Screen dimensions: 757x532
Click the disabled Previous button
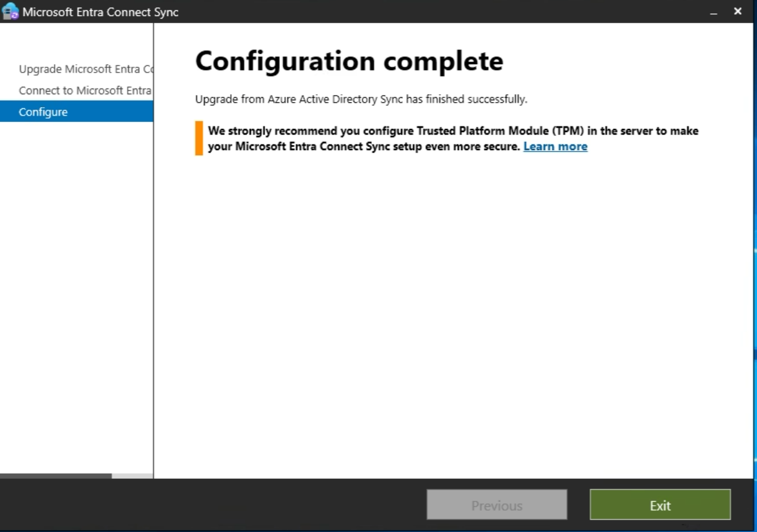496,504
